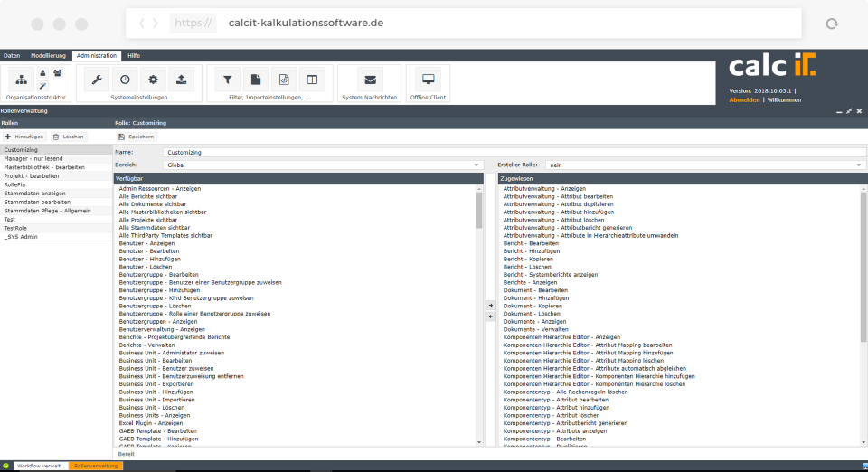Select 'Business Unit - Exportieren' in Verfügbar
Screen dimensions: 868x472
point(156,384)
